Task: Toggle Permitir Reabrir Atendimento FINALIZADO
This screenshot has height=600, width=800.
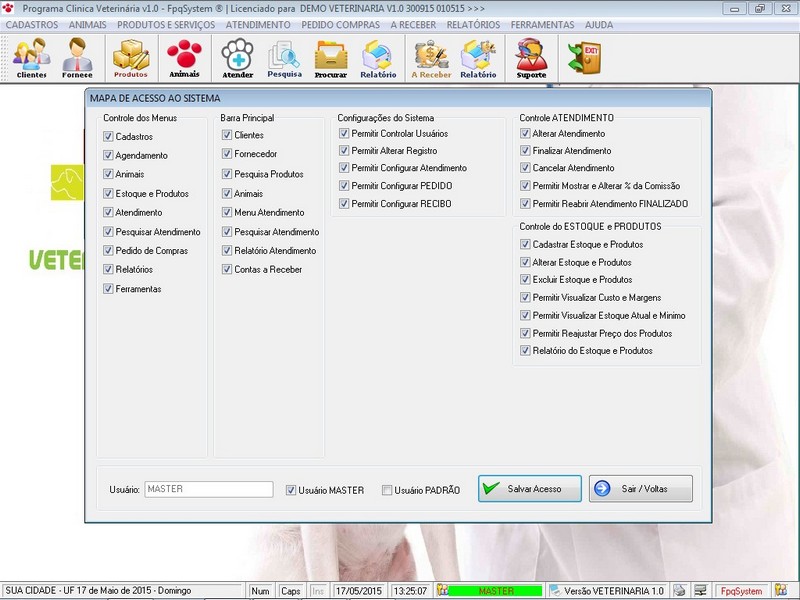Action: point(525,204)
